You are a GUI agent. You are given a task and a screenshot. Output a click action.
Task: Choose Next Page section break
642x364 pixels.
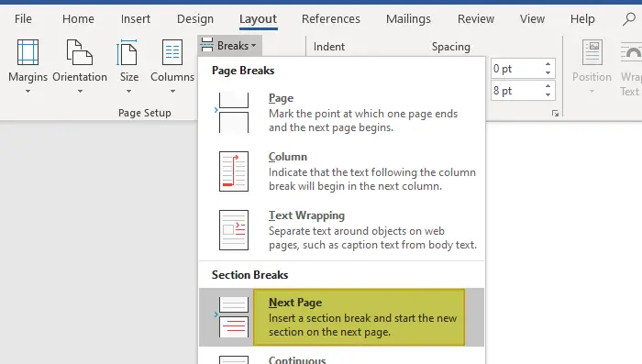(341, 317)
